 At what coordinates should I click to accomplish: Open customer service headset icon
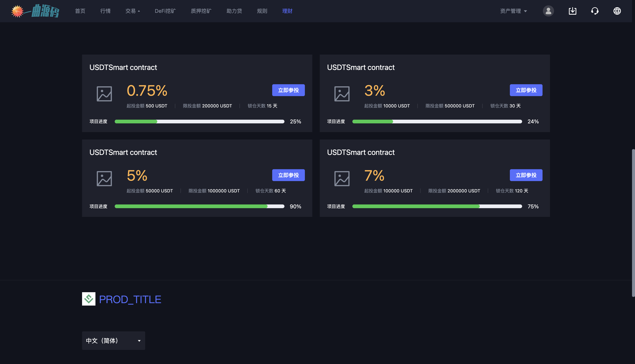595,11
